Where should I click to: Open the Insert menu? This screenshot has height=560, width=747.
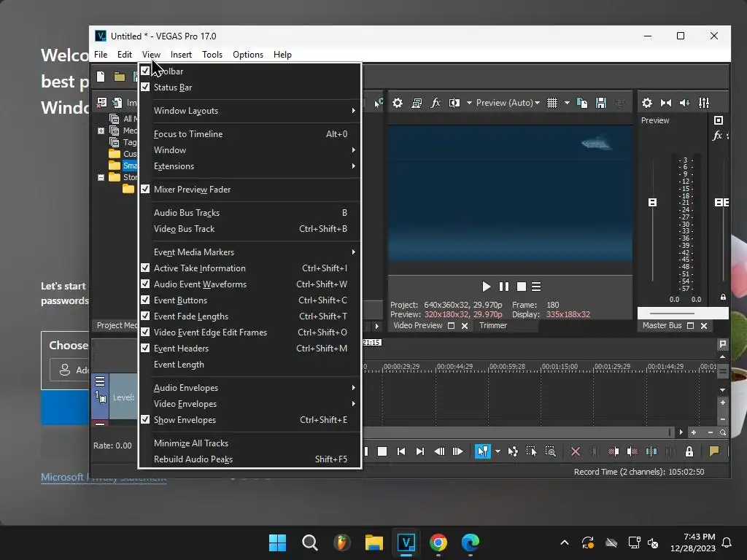click(181, 55)
